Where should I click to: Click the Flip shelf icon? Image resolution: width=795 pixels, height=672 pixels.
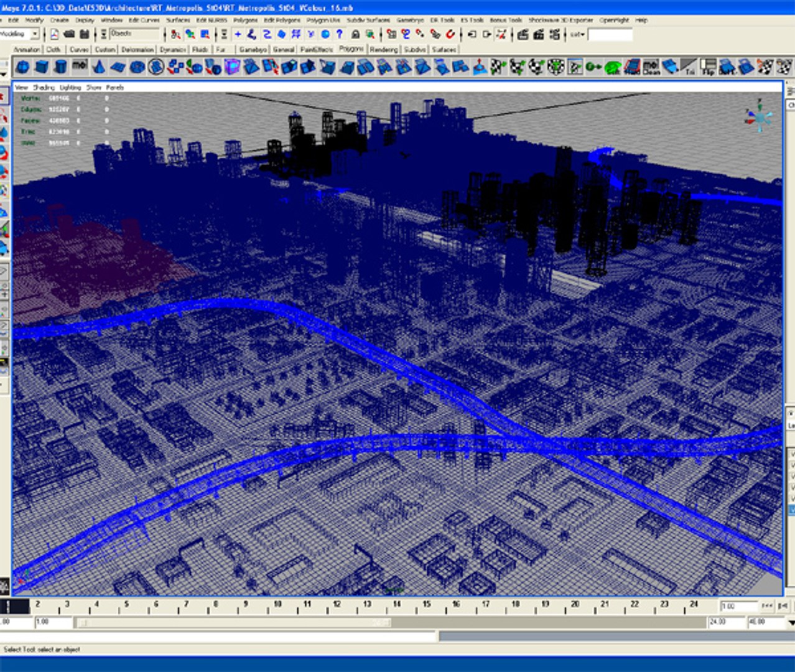point(709,67)
